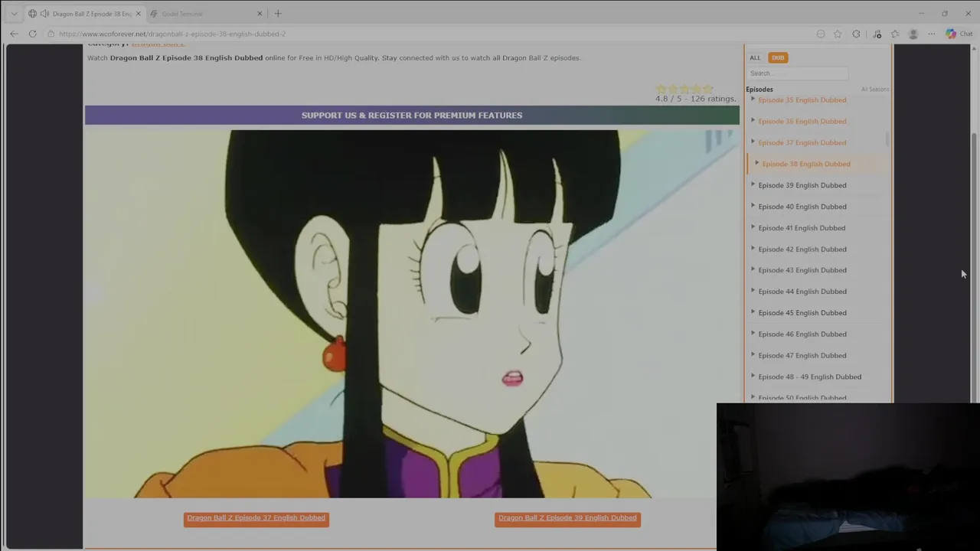This screenshot has height=551, width=980.
Task: Select highlighted Episode 38 English Dubbed
Action: pos(806,164)
